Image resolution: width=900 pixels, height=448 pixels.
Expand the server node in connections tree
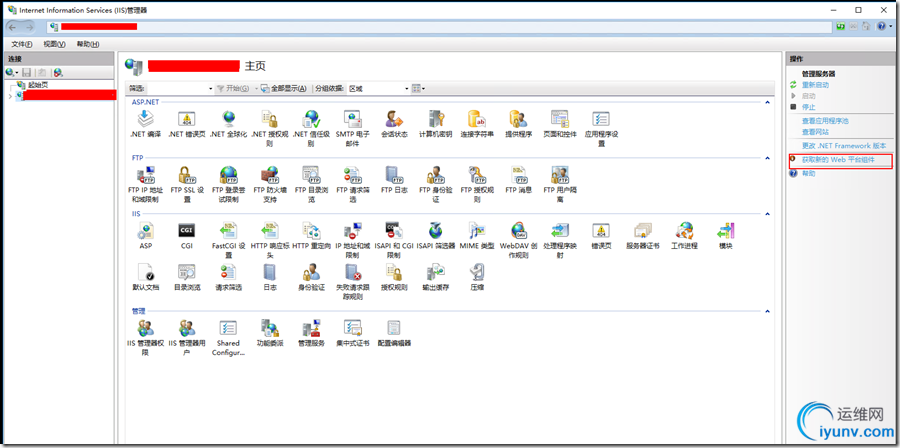click(x=10, y=96)
